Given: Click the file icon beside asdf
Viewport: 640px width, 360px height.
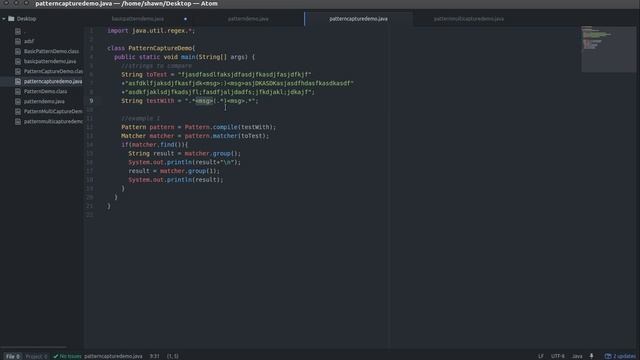Looking at the screenshot, I should [x=18, y=41].
